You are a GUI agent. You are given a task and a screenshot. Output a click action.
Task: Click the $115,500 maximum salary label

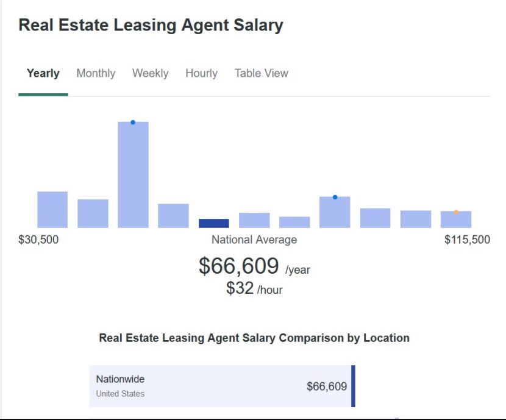pos(467,240)
